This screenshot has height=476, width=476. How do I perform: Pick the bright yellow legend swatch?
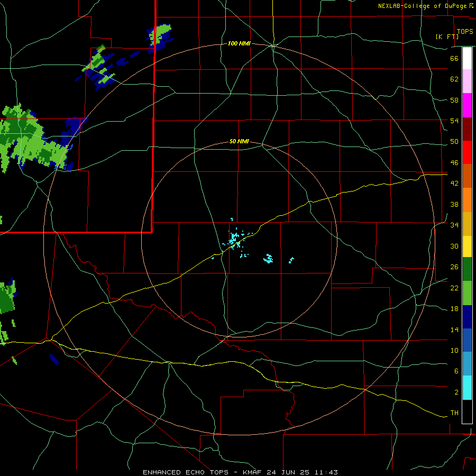[x=467, y=246]
